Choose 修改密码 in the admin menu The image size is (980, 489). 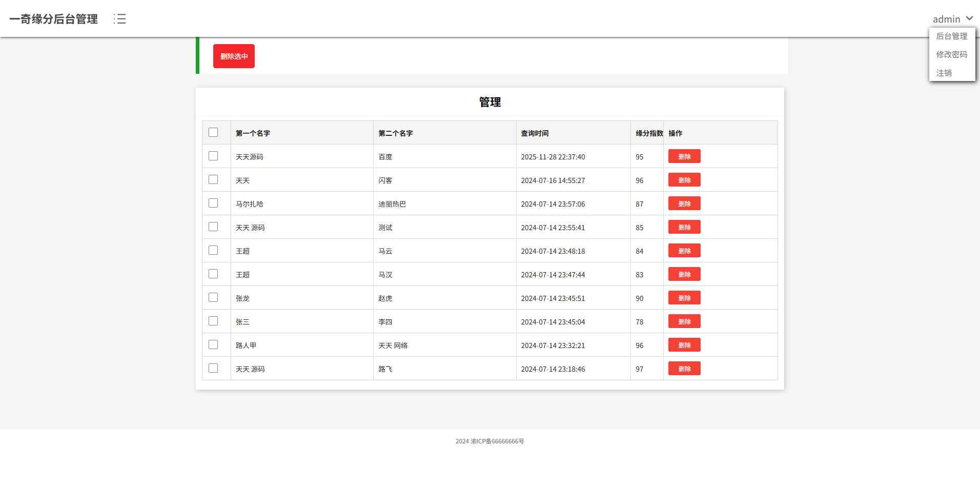coord(951,54)
